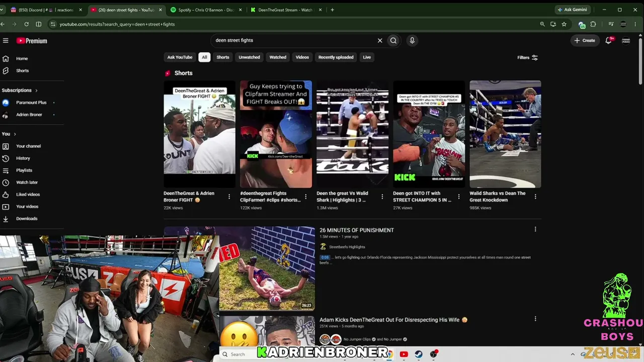This screenshot has width=644, height=362.
Task: Click the Ask Gemini button
Action: [x=572, y=10]
